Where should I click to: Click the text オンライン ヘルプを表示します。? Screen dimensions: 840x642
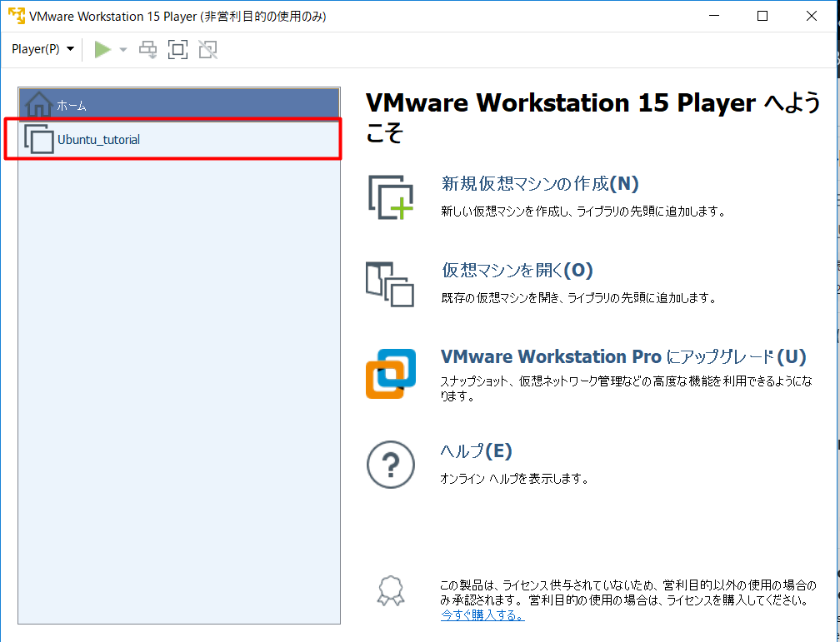pos(514,479)
